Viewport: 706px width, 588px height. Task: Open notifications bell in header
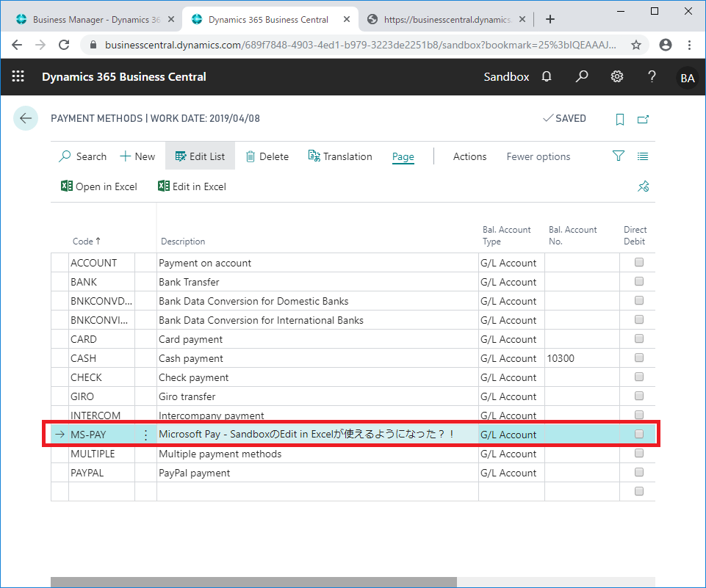[x=547, y=76]
